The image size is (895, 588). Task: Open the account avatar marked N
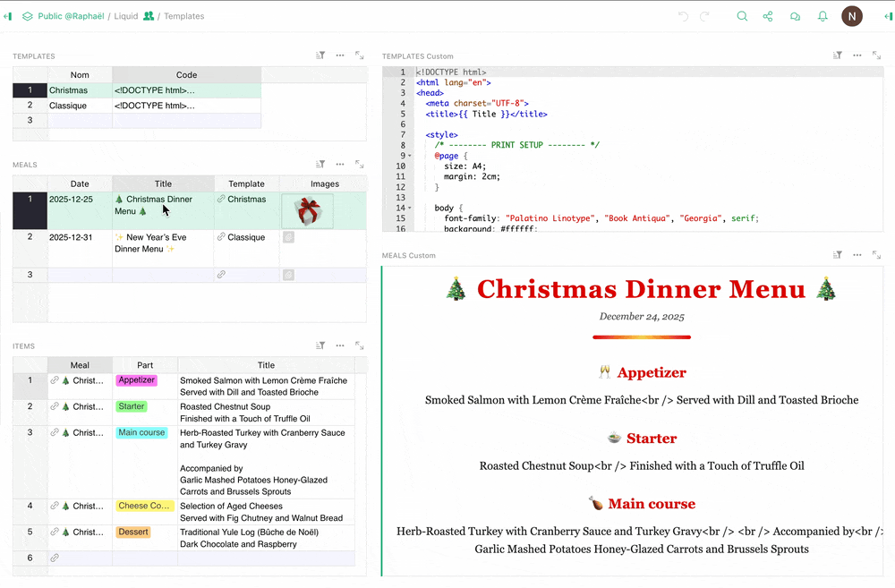point(851,16)
